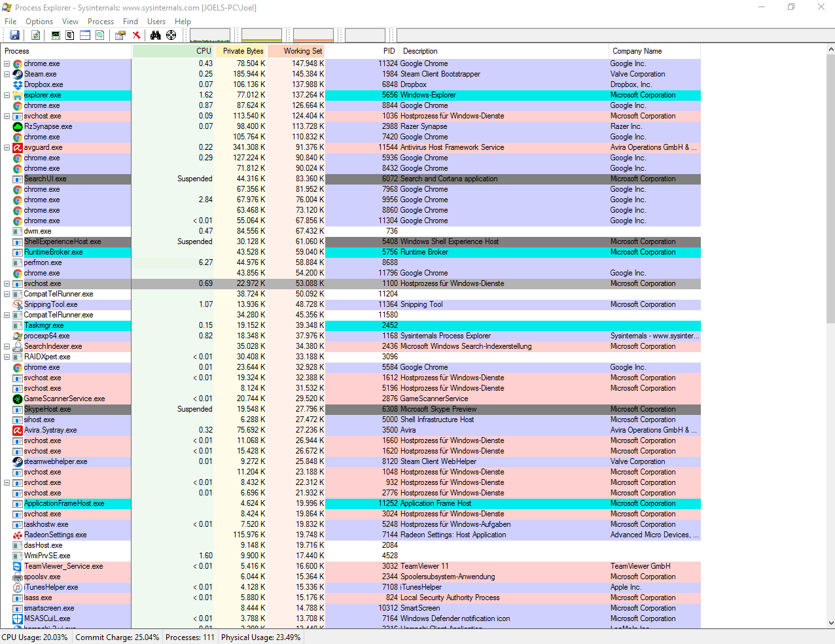Click the RadeonSettings.exe icon
835x644 pixels.
pos(18,535)
